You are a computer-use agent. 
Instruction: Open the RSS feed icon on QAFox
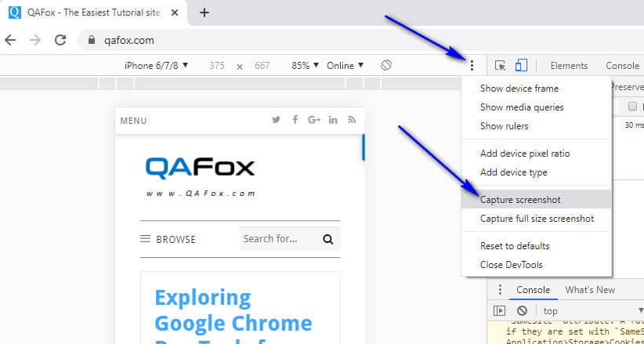(x=352, y=120)
